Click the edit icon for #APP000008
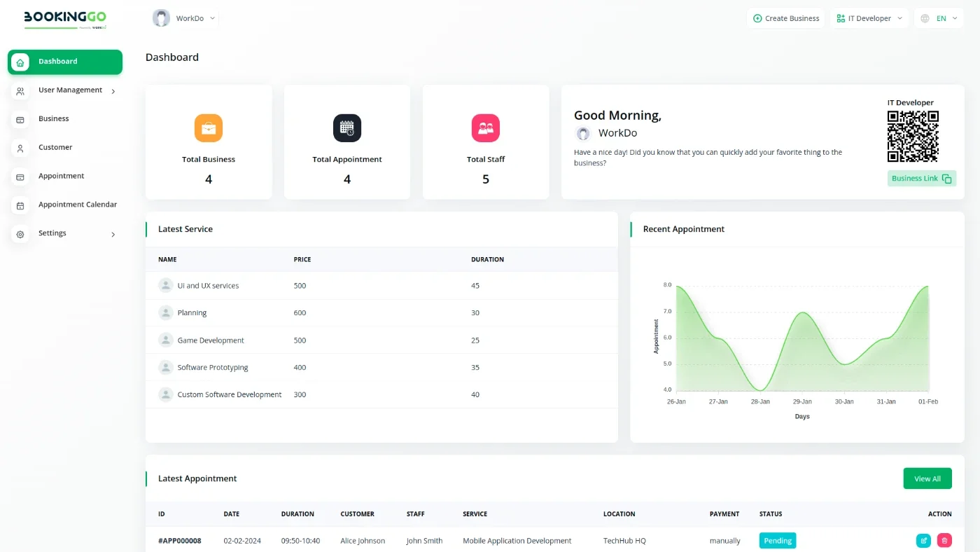 (924, 541)
